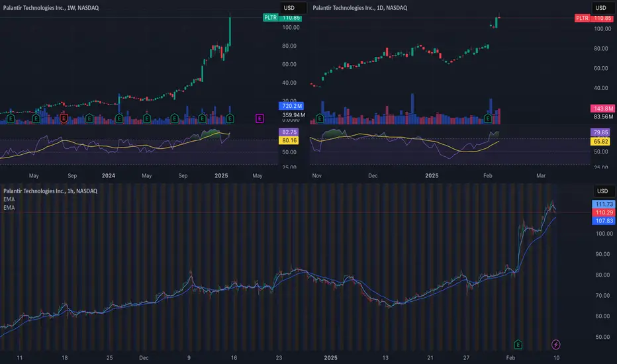Open the earnings marker near Nov on daily chart
The width and height of the screenshot is (617, 364).
(320, 118)
